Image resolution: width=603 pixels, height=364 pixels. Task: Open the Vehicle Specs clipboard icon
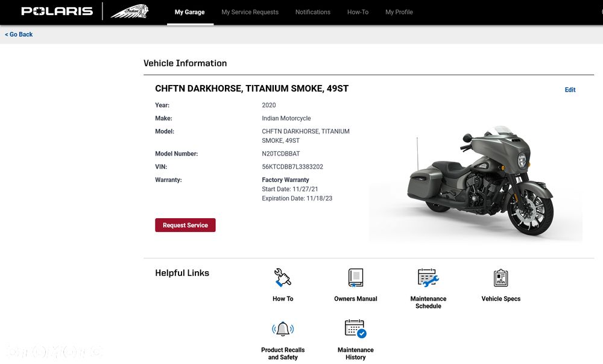coord(500,277)
